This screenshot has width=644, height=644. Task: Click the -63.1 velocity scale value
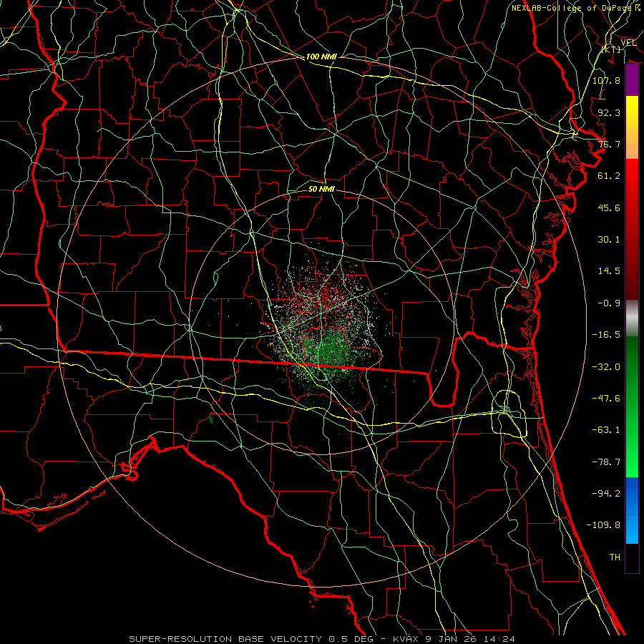click(606, 430)
